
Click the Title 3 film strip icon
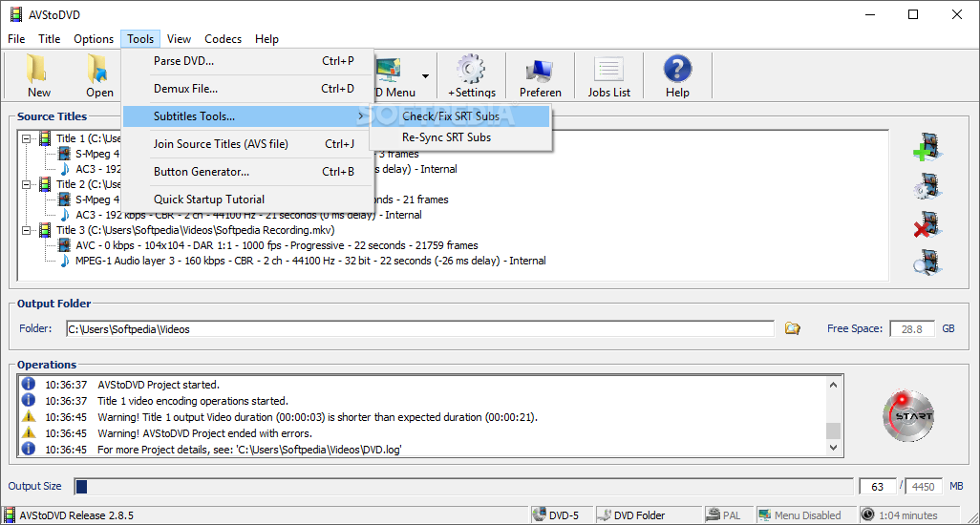[x=45, y=230]
